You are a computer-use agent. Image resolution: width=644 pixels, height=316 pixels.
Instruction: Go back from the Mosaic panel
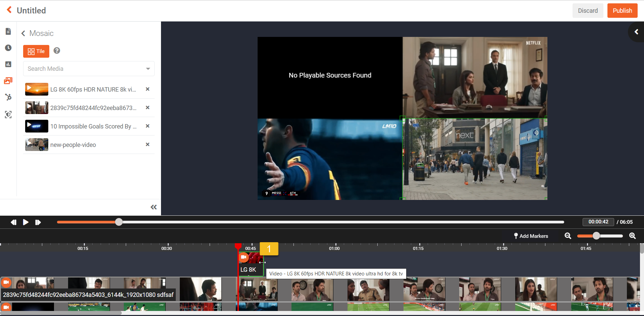pyautogui.click(x=23, y=34)
